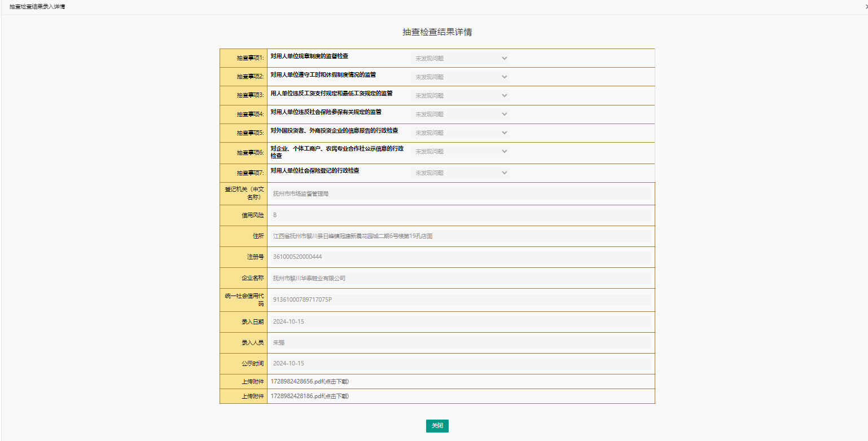Click the 公示时间 date field
This screenshot has width=868, height=441.
point(460,364)
